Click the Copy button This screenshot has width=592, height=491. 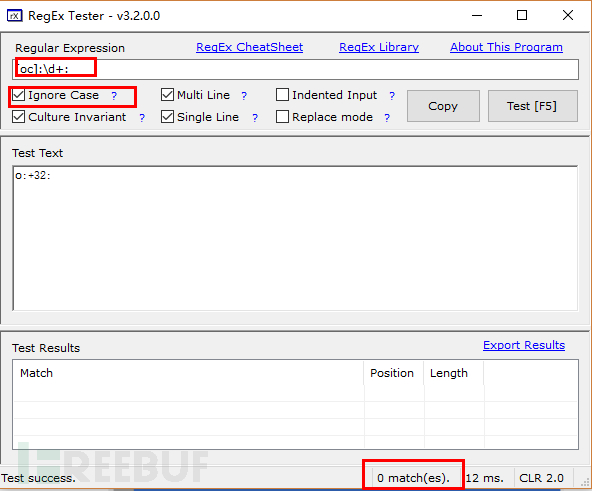[443, 106]
